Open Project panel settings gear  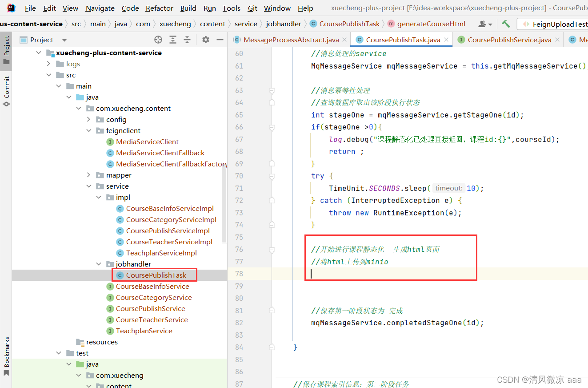pyautogui.click(x=205, y=40)
